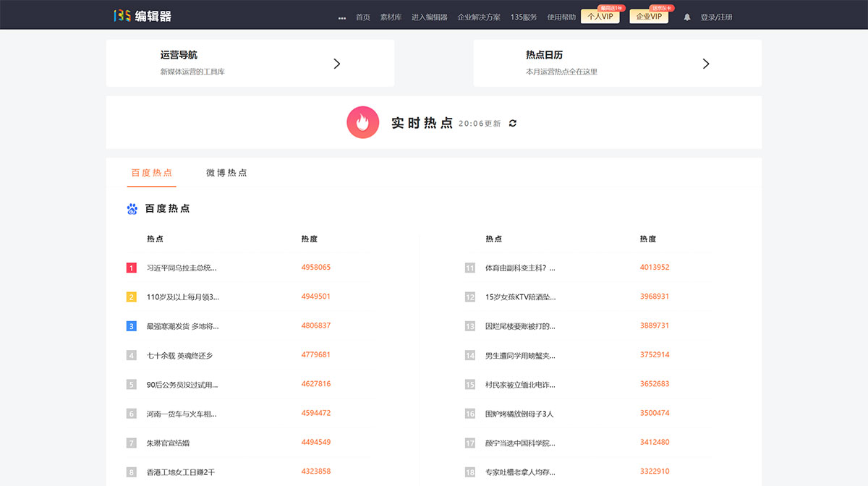Screen dimensions: 868x486
Task: Click the 个人VIP button
Action: click(600, 16)
